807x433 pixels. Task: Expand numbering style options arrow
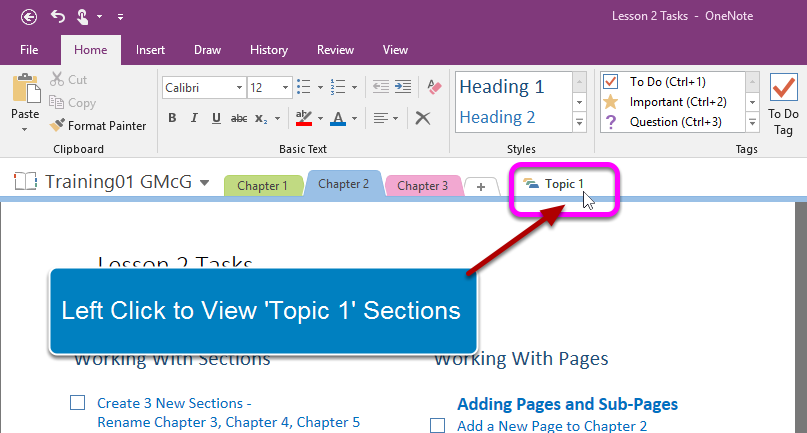coord(354,88)
